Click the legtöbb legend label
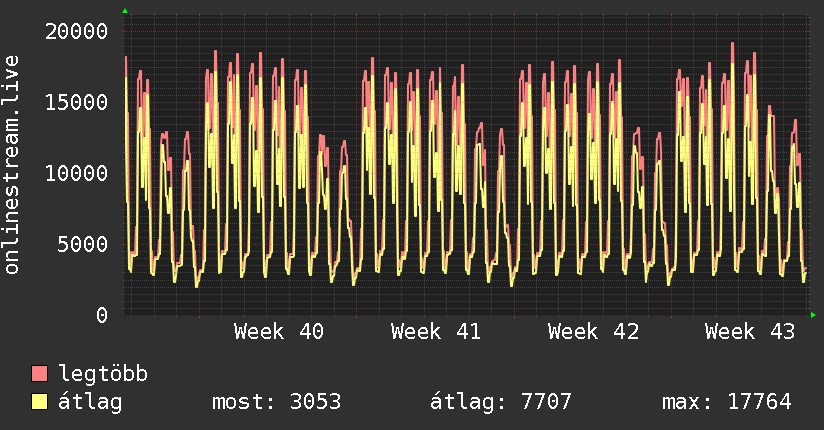This screenshot has width=824, height=430. click(x=103, y=374)
